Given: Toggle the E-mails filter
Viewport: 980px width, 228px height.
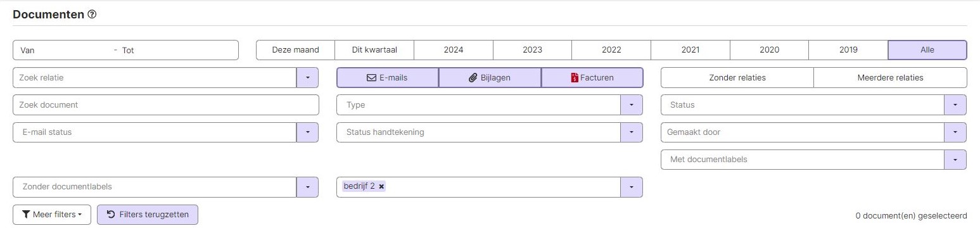Looking at the screenshot, I should pyautogui.click(x=387, y=78).
